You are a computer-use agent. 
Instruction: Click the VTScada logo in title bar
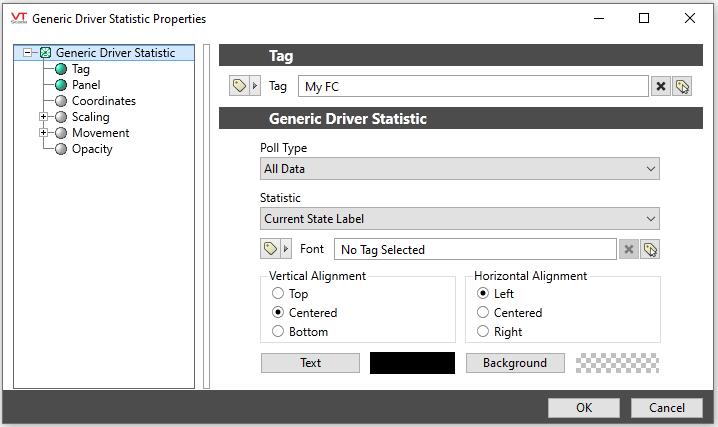coord(19,18)
